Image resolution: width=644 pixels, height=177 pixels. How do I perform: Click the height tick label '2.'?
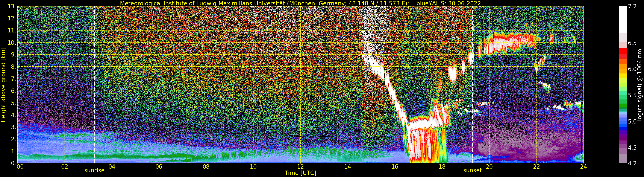click(14, 139)
